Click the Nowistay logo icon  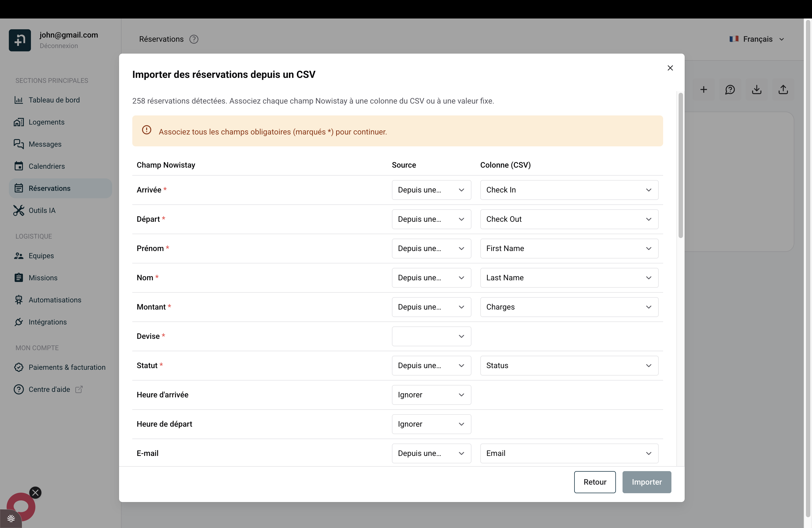[x=20, y=40]
